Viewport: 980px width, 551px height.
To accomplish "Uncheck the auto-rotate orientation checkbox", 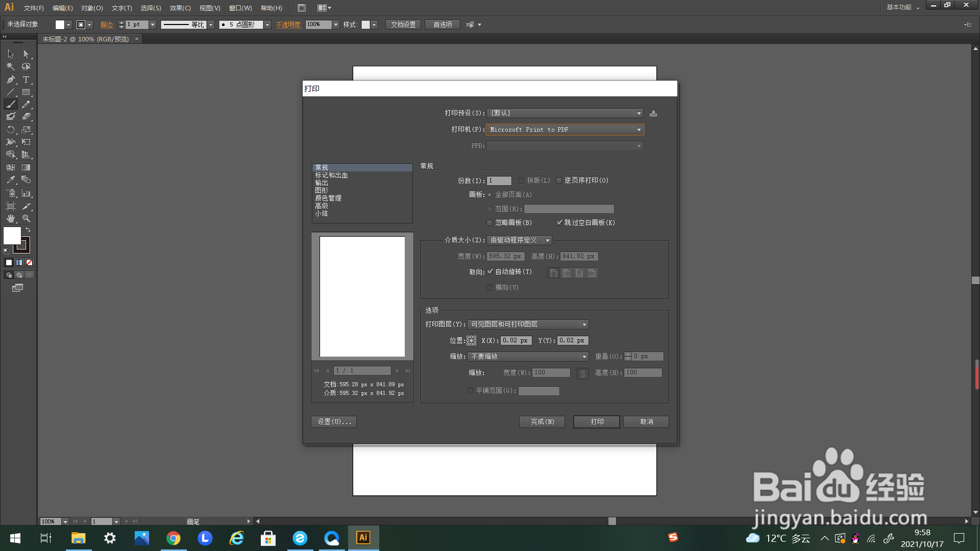I will click(490, 272).
